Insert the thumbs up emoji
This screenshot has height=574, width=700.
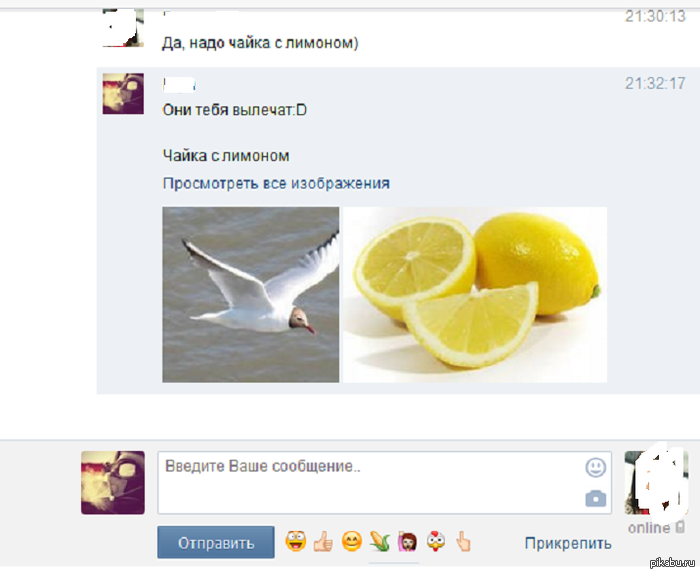coord(323,542)
